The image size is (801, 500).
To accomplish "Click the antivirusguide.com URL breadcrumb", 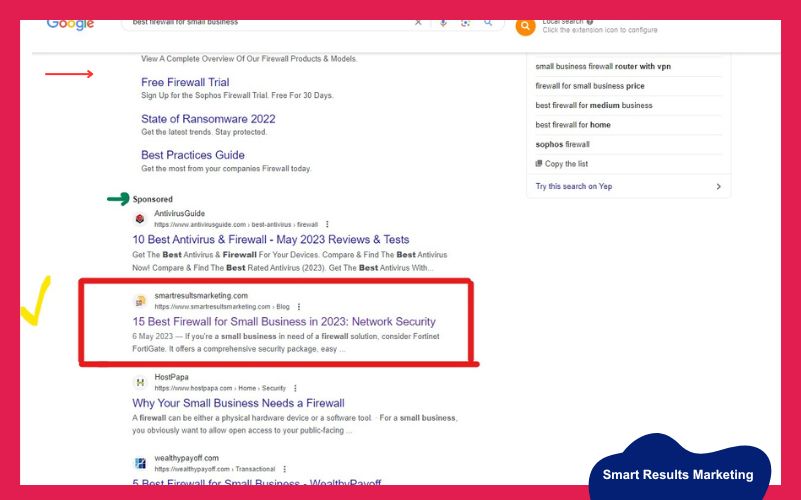I will pos(236,225).
